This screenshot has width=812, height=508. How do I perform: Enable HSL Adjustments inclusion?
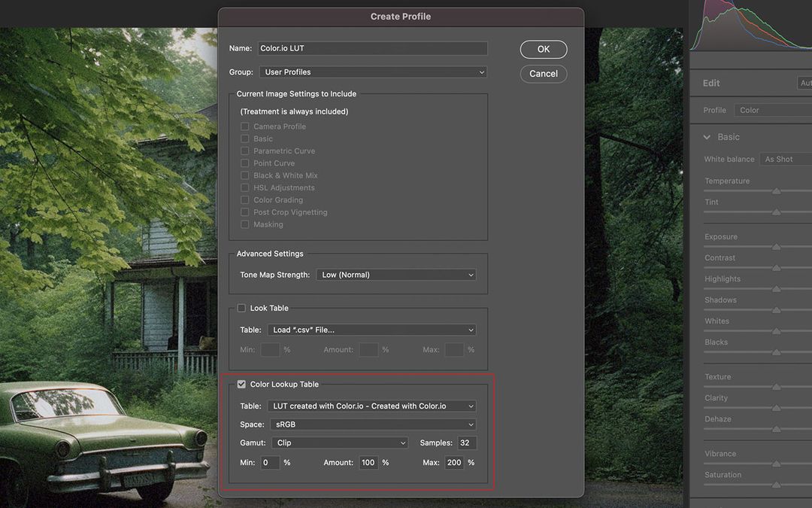tap(244, 187)
